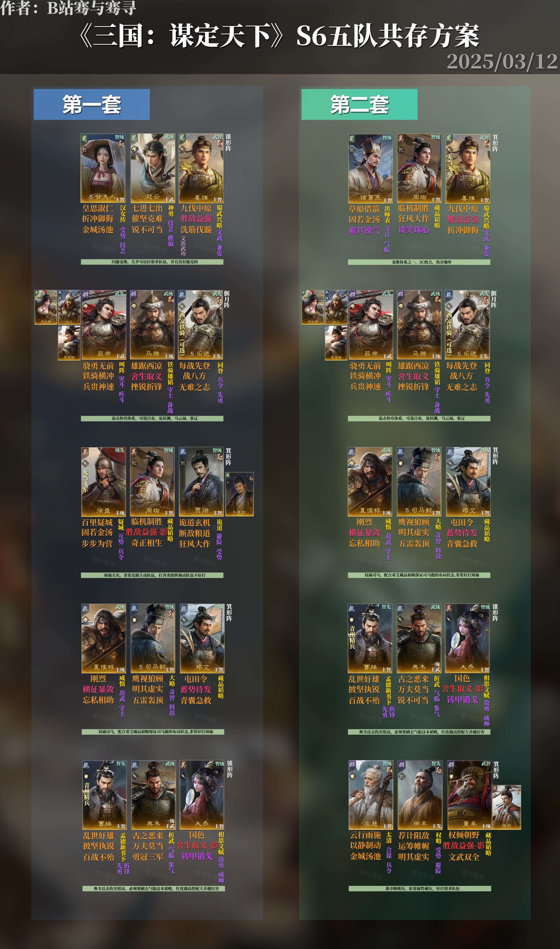Click the 赵云 hero portrait
560x949 pixels.
[x=153, y=168]
